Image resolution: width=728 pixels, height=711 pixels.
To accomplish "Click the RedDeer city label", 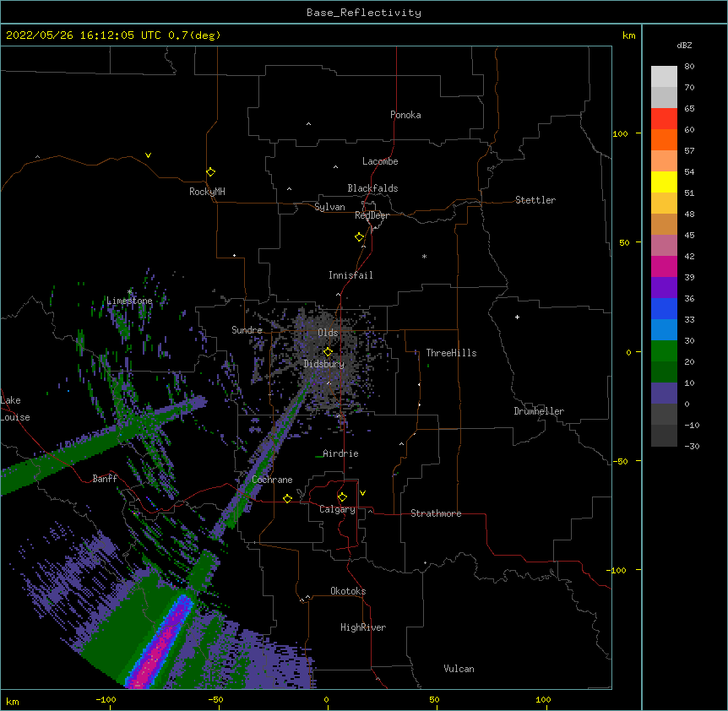I will click(372, 215).
